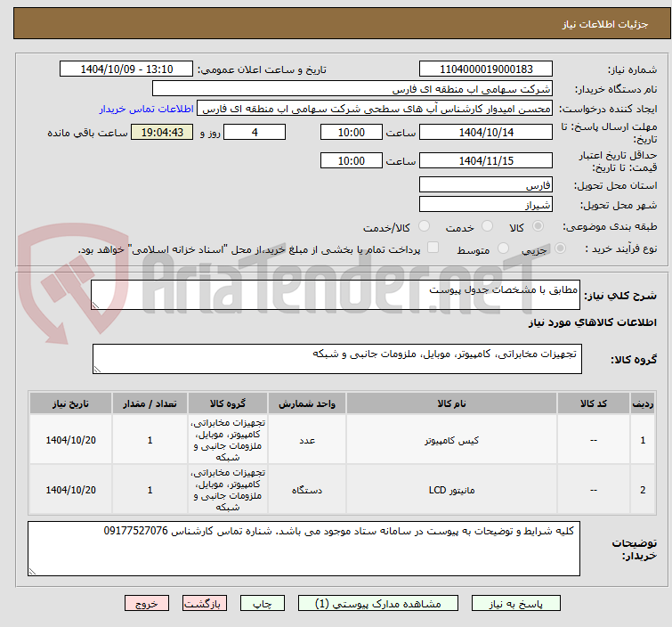Click the تاریخ نیاز column header
Viewport: 672px width, 627px height.
[70, 403]
